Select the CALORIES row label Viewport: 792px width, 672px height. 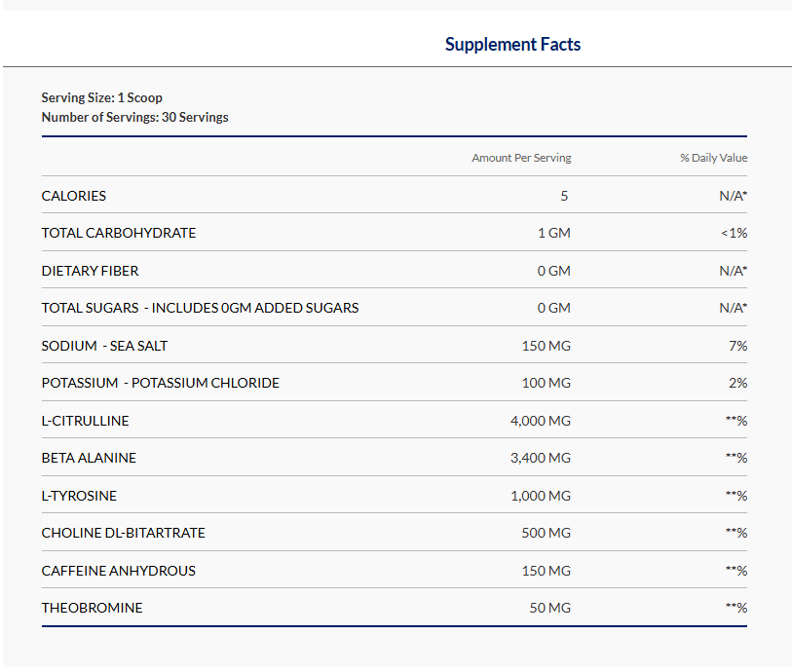[74, 196]
